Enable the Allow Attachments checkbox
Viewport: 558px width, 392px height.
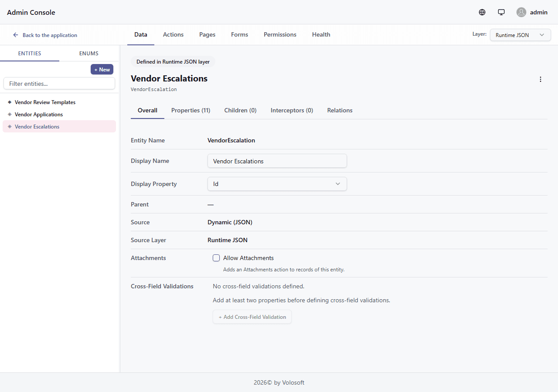click(216, 258)
